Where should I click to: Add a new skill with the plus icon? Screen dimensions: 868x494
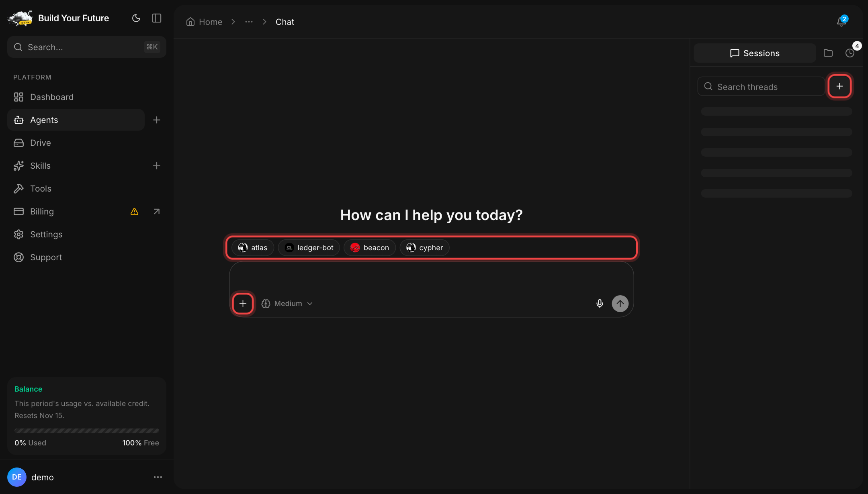157,165
